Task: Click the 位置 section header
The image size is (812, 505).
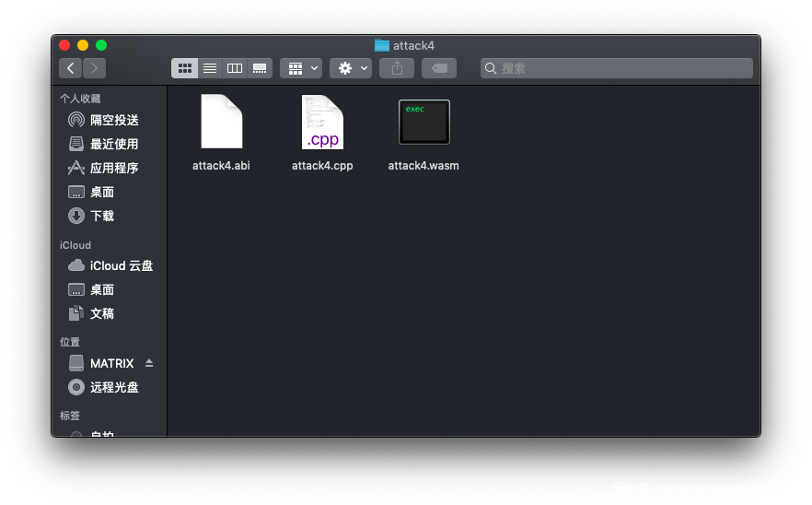Action: pos(70,342)
